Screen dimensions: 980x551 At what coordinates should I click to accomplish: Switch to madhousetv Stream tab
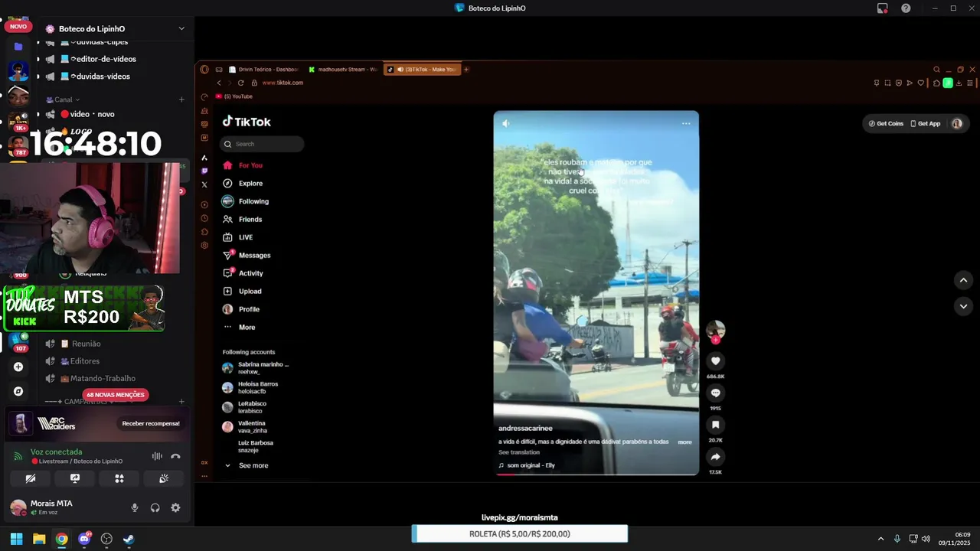point(343,69)
